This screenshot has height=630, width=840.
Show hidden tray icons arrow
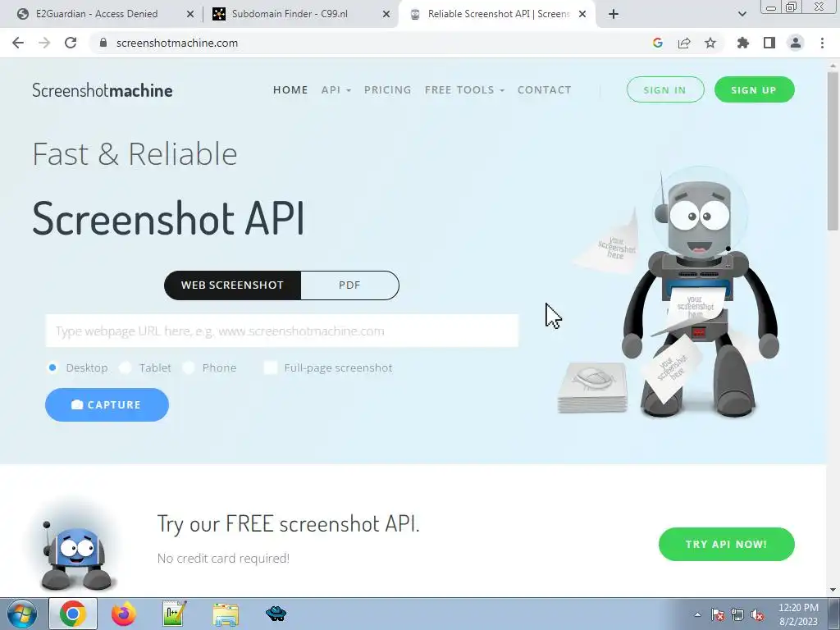(697, 614)
